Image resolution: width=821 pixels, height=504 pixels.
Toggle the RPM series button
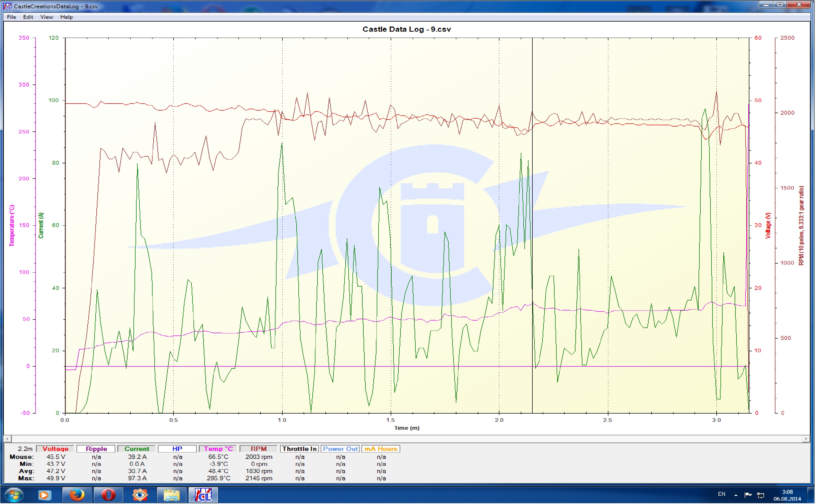(259, 449)
